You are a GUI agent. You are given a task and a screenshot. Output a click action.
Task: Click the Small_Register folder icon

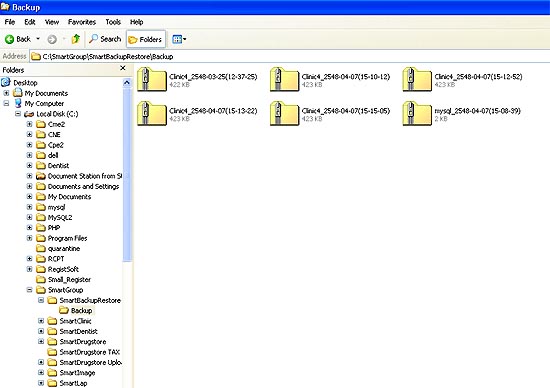pos(41,280)
